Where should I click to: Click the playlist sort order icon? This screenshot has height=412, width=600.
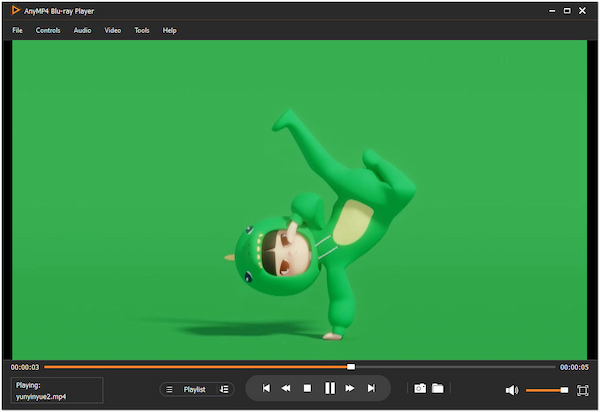point(224,389)
